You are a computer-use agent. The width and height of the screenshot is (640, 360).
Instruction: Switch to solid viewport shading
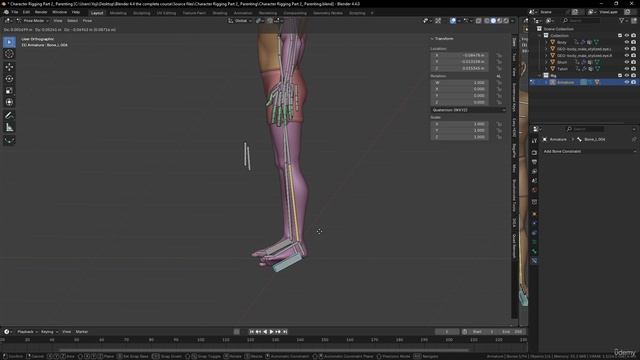point(493,20)
